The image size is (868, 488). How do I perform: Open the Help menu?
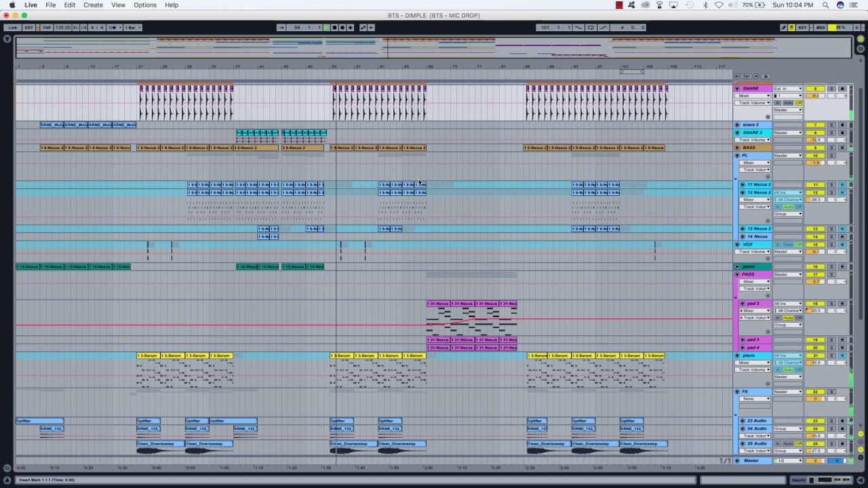point(172,5)
